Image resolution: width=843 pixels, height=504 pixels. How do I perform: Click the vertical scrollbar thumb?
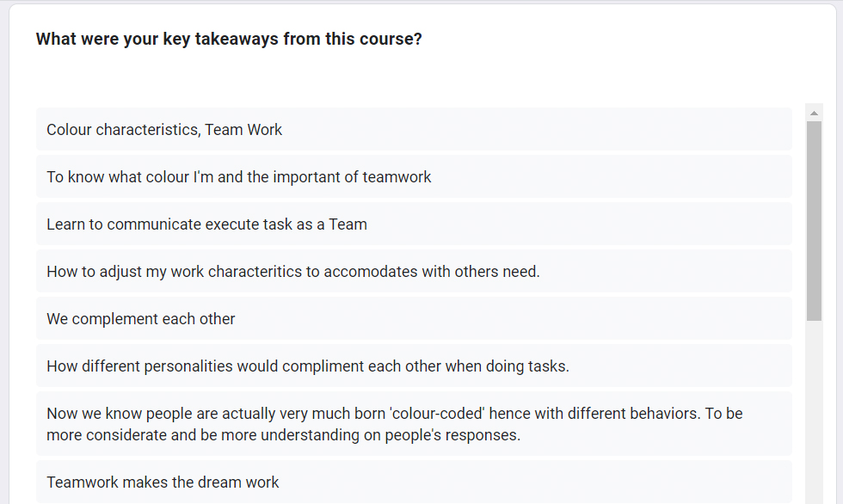[814, 221]
